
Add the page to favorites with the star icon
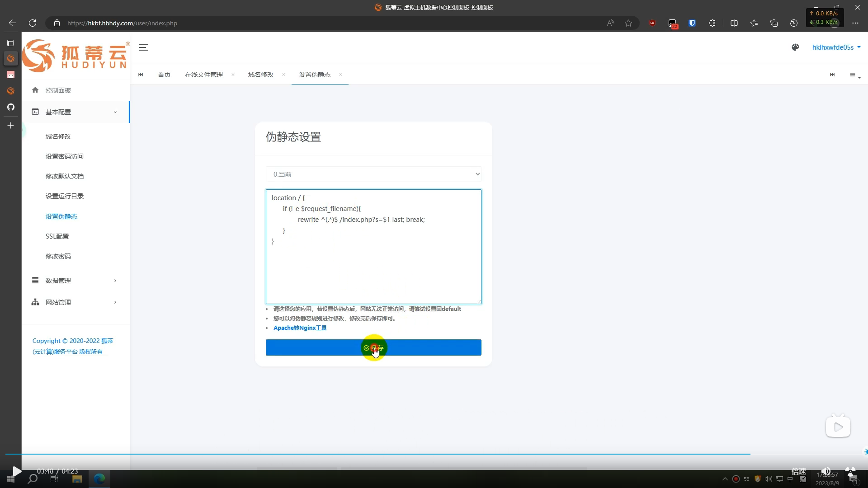tap(628, 23)
